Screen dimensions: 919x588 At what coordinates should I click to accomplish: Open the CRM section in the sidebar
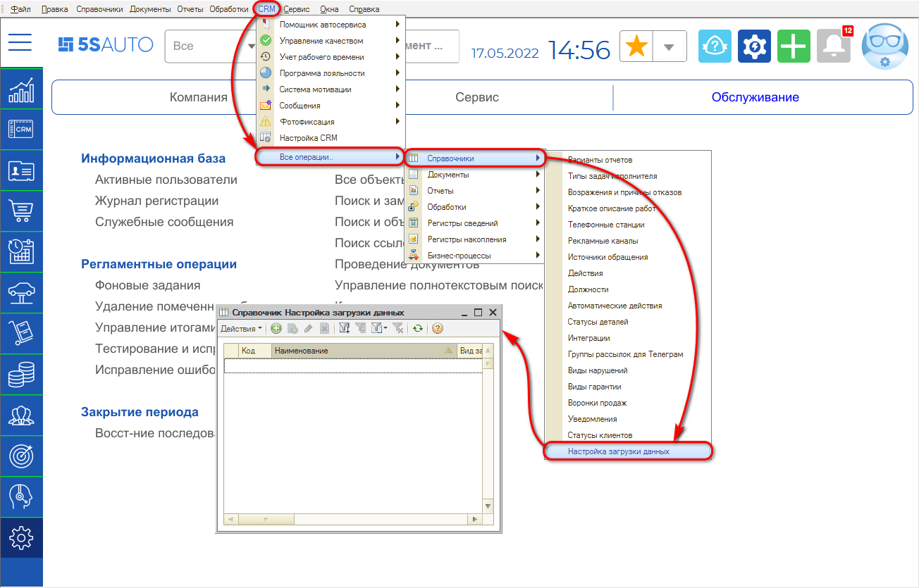click(x=21, y=129)
